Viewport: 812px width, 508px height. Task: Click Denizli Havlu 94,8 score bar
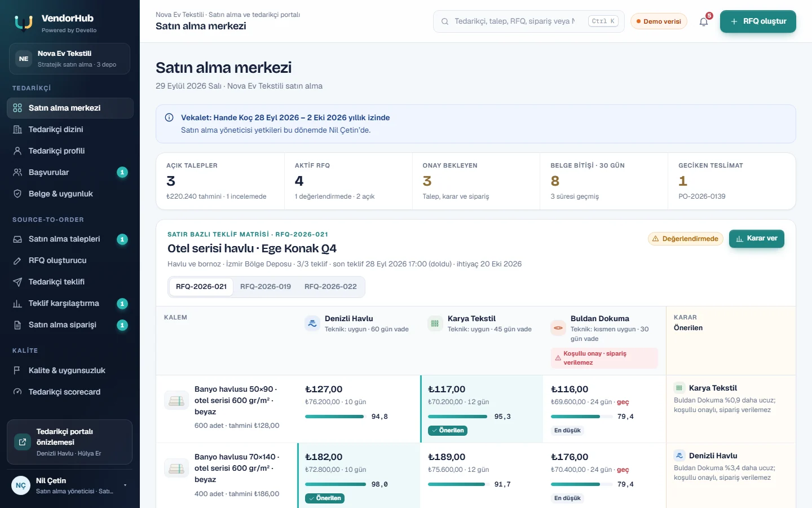pos(334,417)
